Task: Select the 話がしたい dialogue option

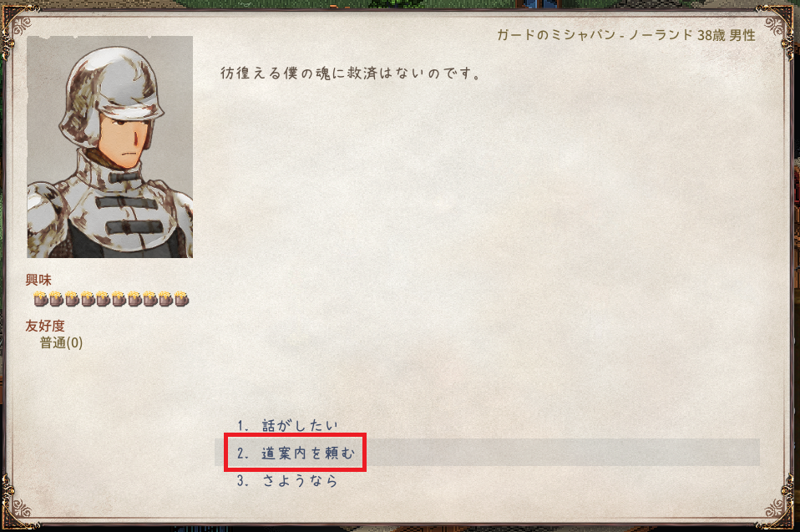Action: 487,425
